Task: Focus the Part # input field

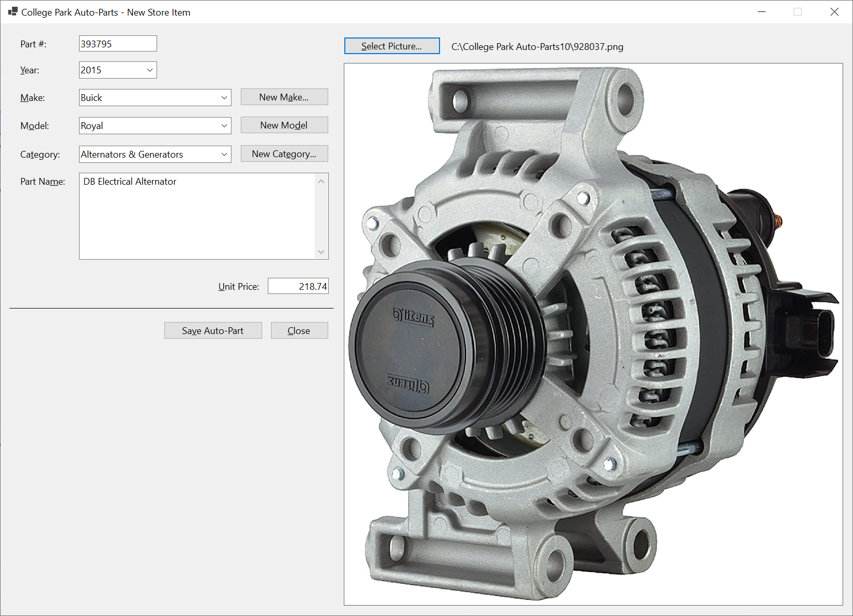Action: [x=118, y=44]
